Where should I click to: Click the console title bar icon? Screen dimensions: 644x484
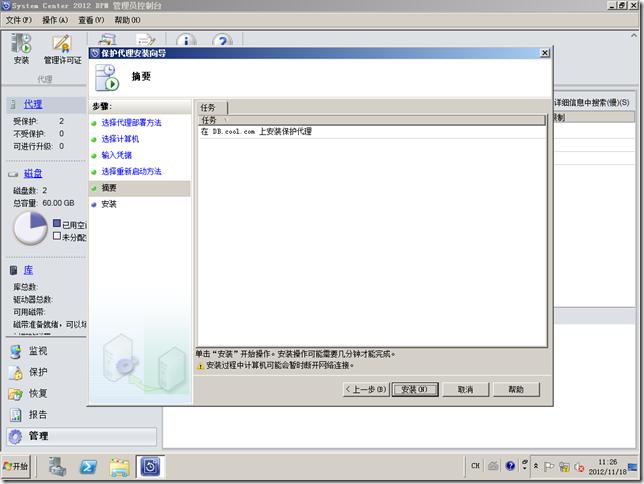click(6, 5)
